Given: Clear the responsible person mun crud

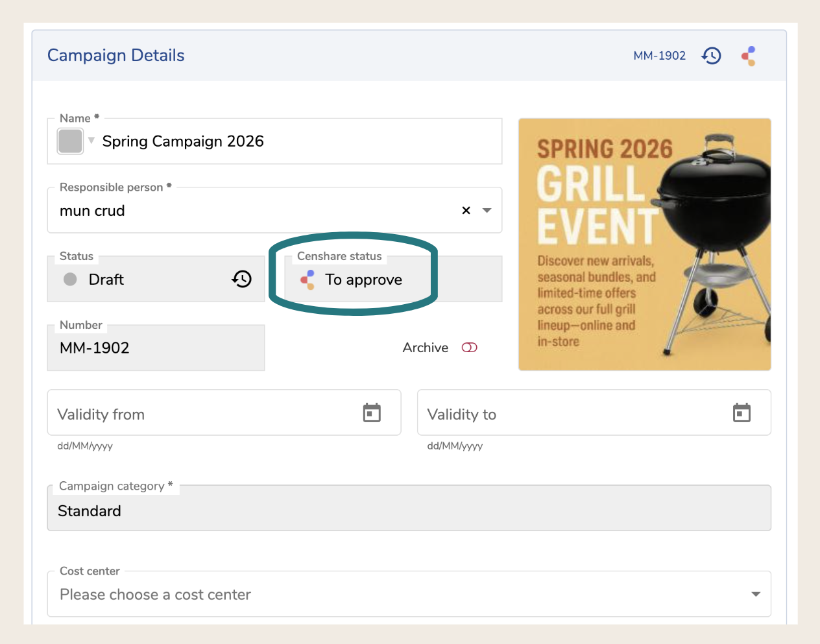Looking at the screenshot, I should coord(466,210).
